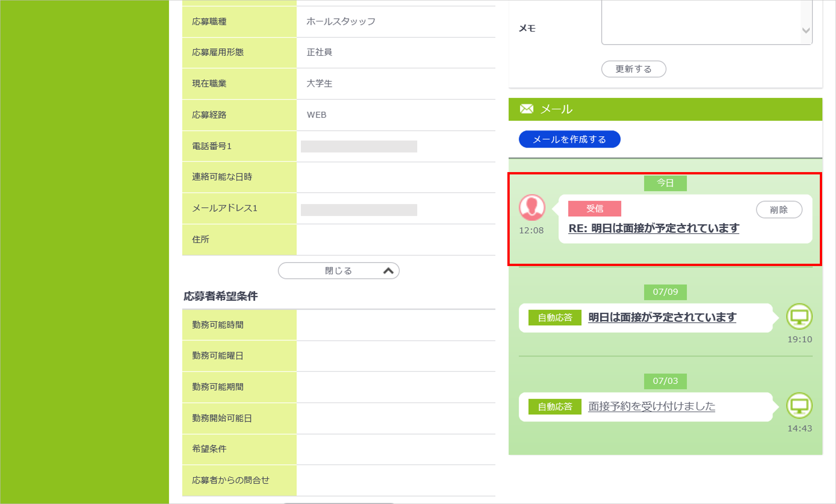Screen dimensions: 836x504
Task: Click the chevron-up icon on 閉じる button
Action: click(388, 271)
